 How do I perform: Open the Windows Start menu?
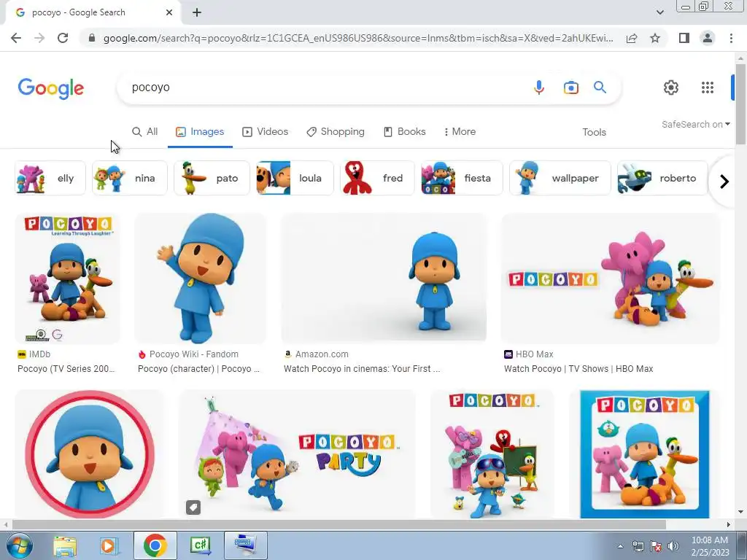(20, 545)
